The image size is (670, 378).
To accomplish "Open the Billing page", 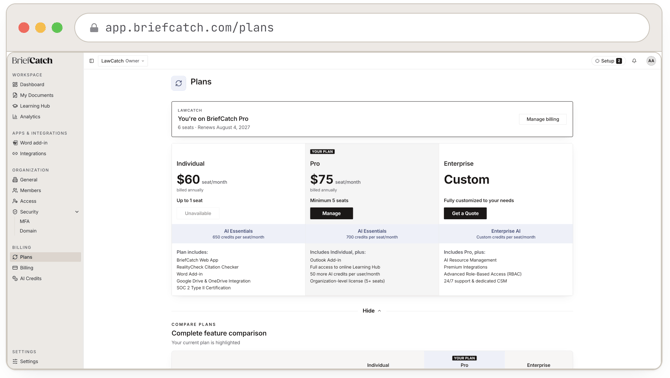I will click(23, 268).
